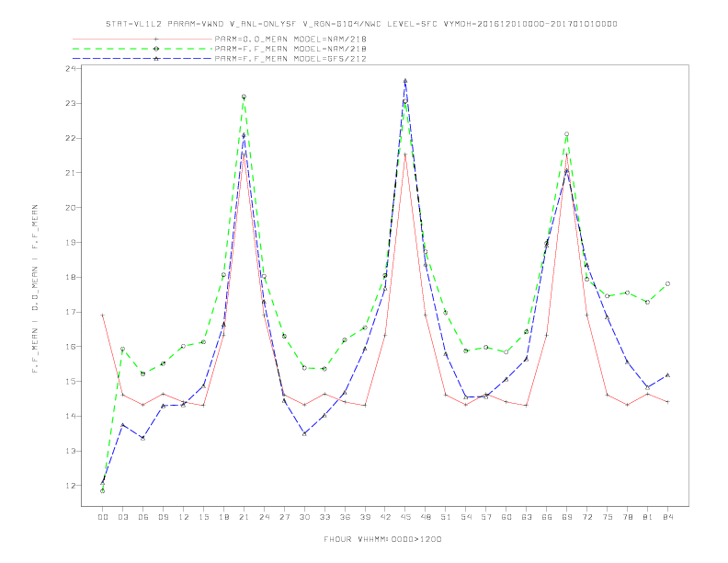This screenshot has height=563, width=728.
Task: Click the blue dashed line sample in legend
Action: point(142,59)
